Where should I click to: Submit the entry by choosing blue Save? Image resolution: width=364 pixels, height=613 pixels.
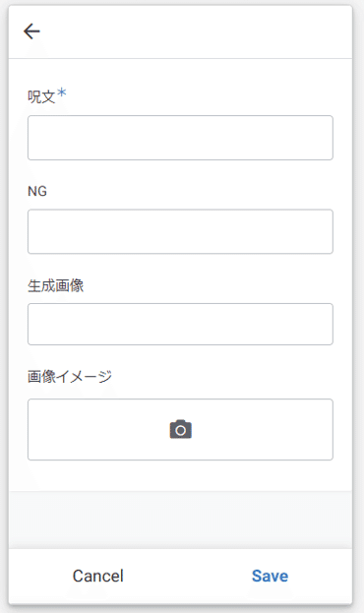pos(270,576)
